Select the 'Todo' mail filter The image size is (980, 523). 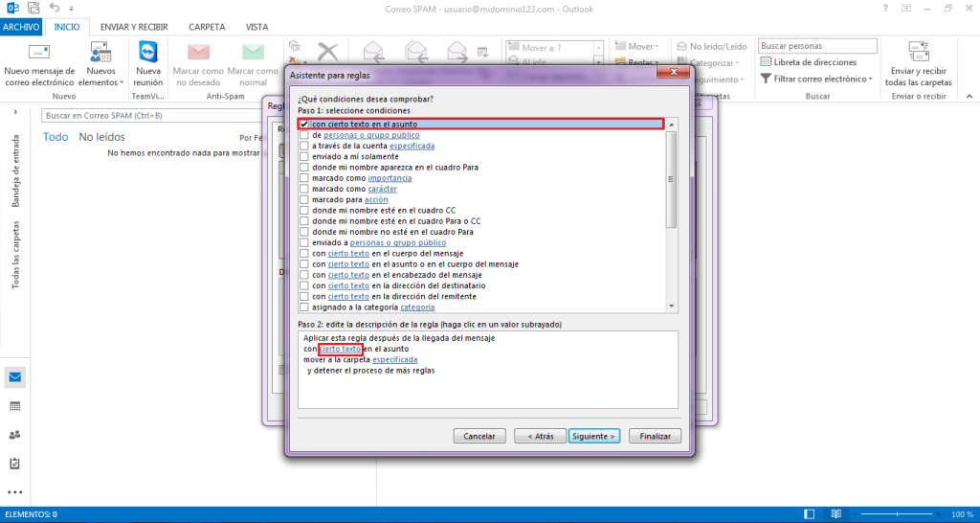[x=56, y=137]
